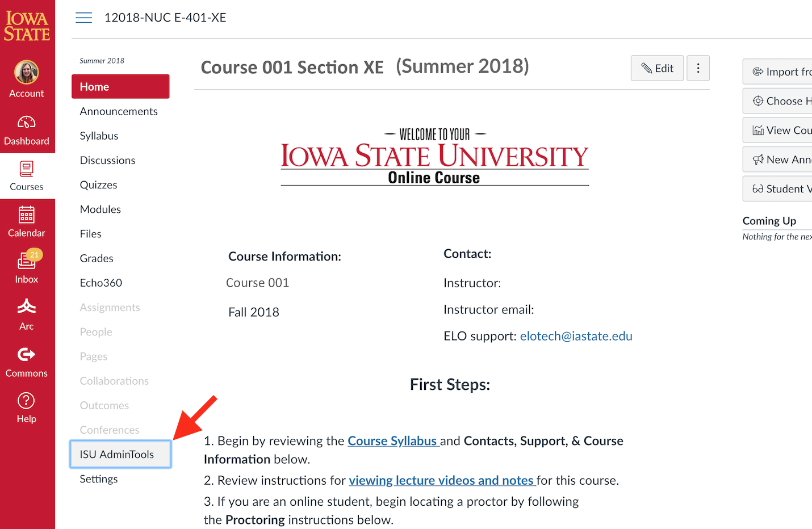Click the First Steps heading
The width and height of the screenshot is (812, 529).
(x=450, y=385)
